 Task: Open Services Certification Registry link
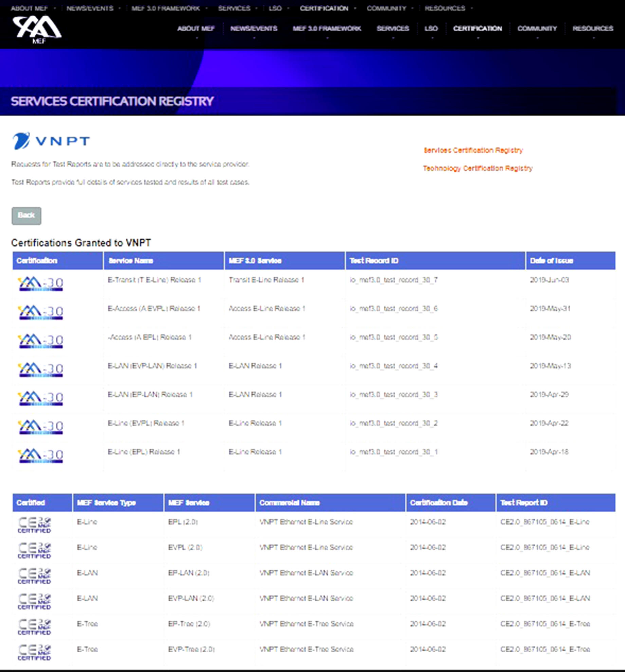tap(473, 150)
